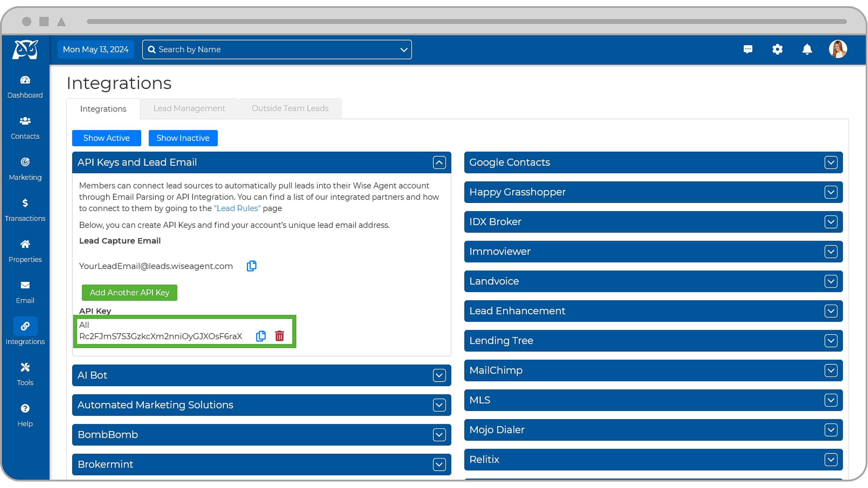This screenshot has width=868, height=488.
Task: Click the Integrations page heading
Action: [x=119, y=83]
